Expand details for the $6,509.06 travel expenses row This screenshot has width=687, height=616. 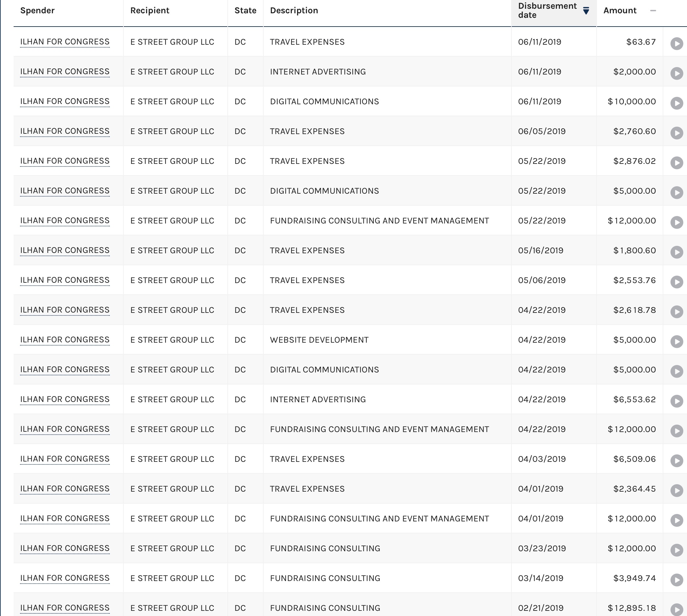[x=677, y=461]
